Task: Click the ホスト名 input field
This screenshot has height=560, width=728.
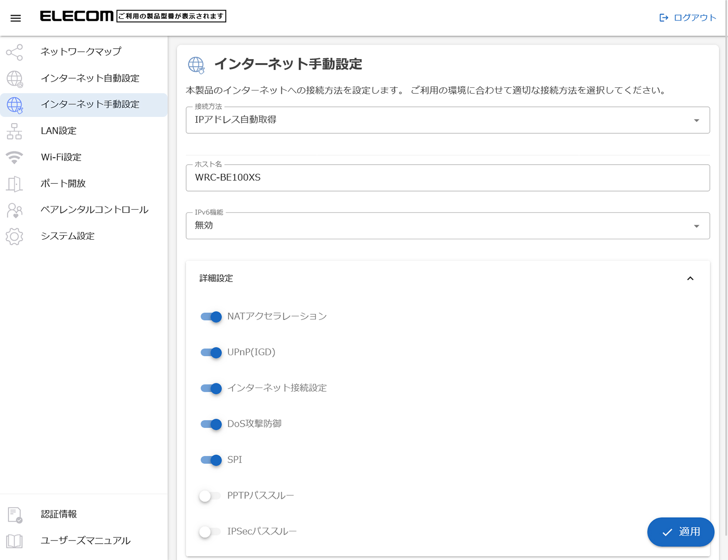Action: pos(447,178)
